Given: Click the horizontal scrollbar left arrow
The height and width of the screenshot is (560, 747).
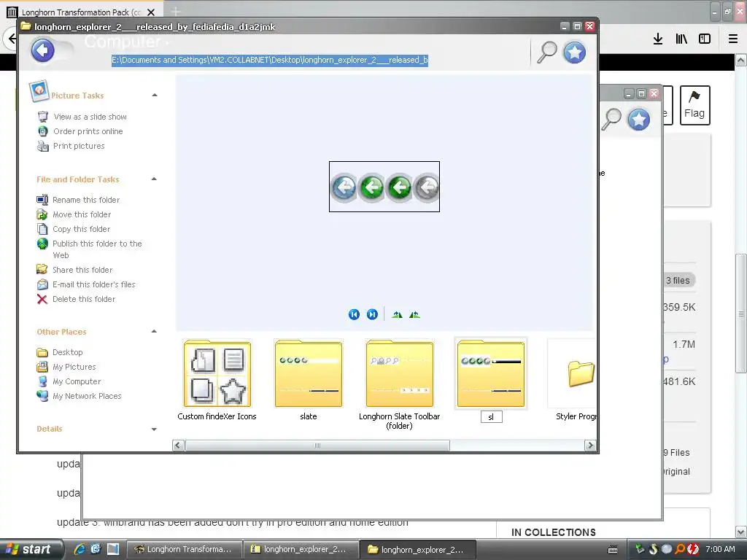Looking at the screenshot, I should (178, 446).
